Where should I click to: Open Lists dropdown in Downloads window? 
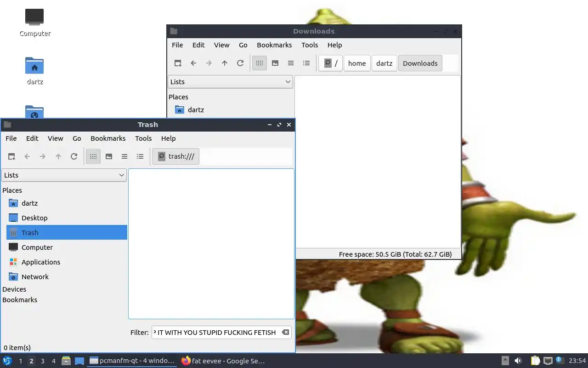[231, 82]
